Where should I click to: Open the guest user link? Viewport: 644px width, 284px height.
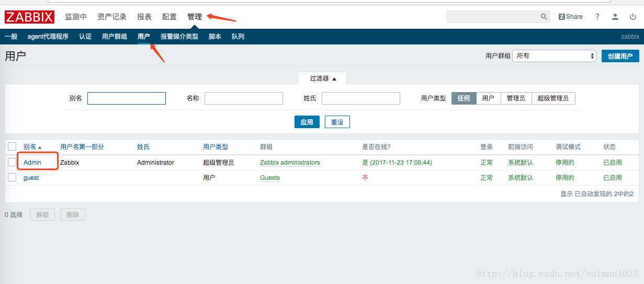[x=31, y=178]
